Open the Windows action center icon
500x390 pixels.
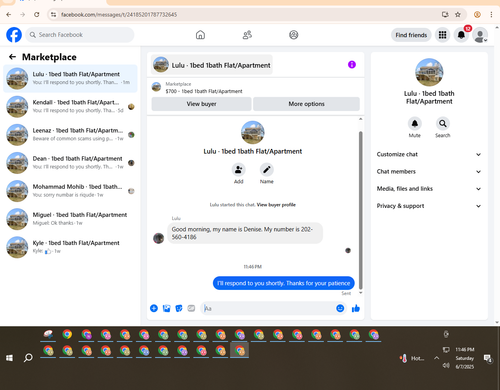click(488, 358)
